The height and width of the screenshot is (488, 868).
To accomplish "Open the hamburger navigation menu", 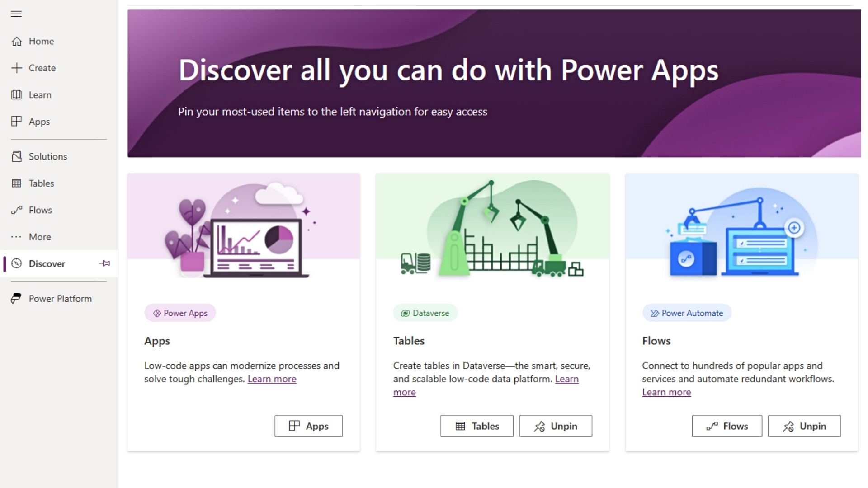I will point(16,14).
